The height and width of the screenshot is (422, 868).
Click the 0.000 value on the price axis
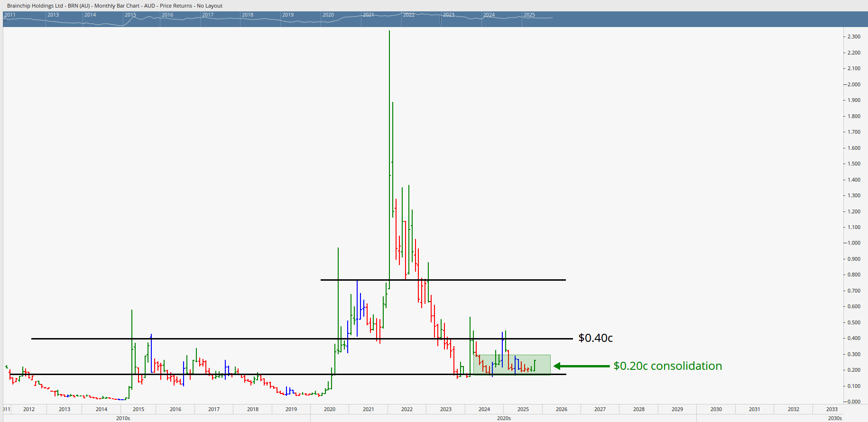point(854,402)
